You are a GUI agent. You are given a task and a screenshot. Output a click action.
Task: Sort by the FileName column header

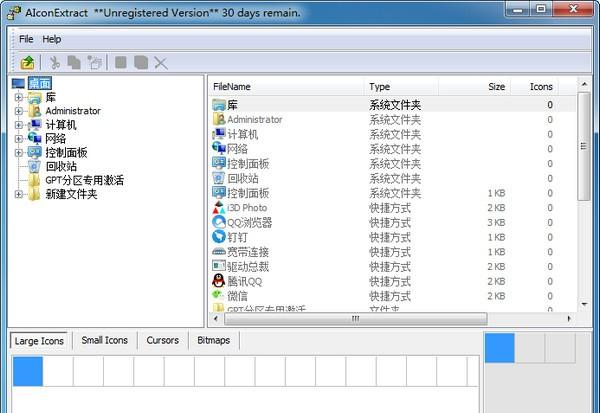286,87
